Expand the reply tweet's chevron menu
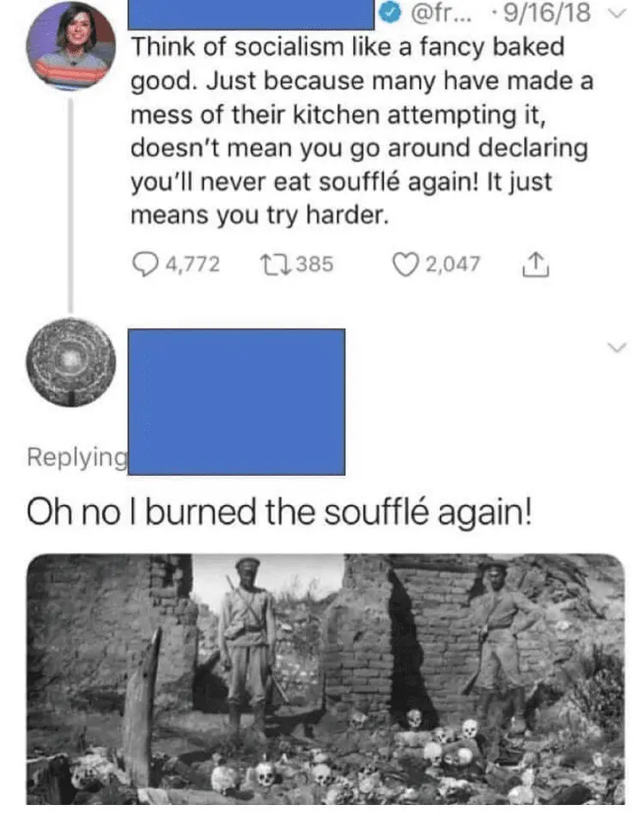Image resolution: width=644 pixels, height=817 pixels. point(617,348)
